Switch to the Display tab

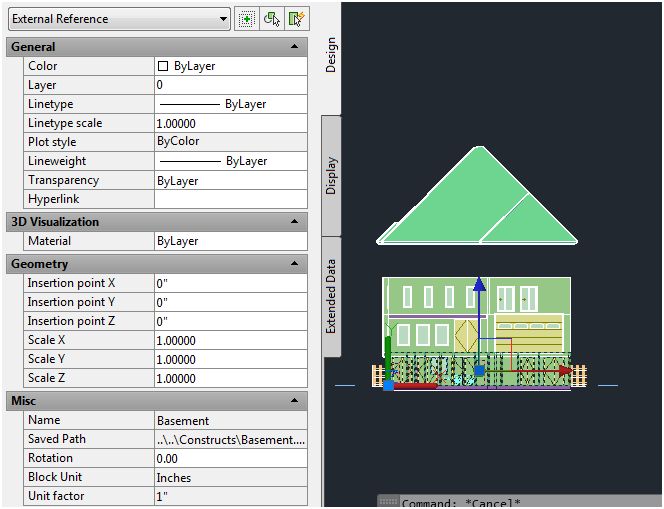click(x=331, y=176)
